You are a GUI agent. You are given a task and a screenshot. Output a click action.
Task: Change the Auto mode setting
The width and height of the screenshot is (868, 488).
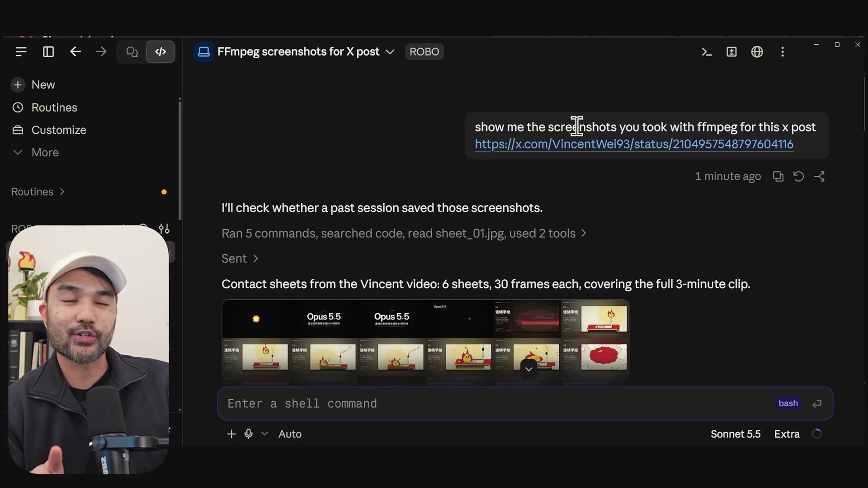[290, 434]
